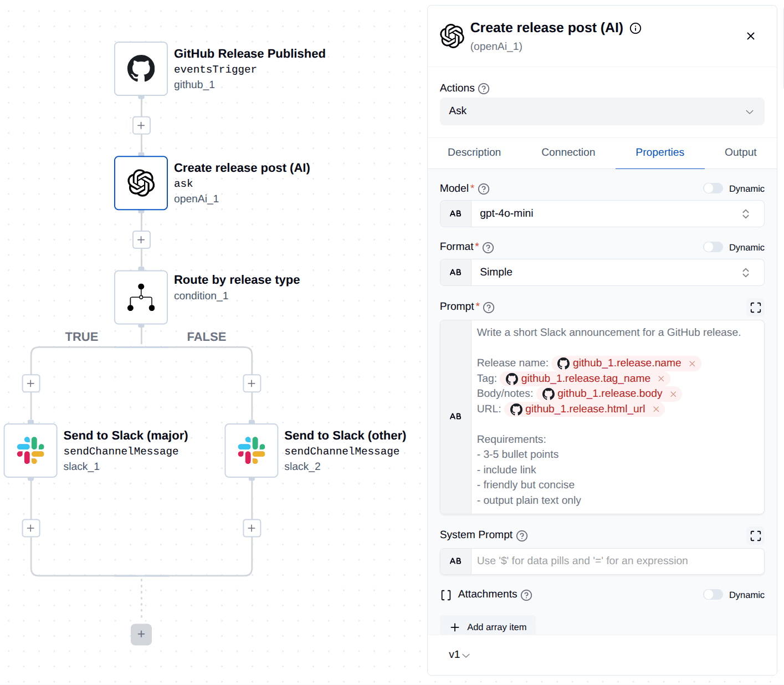
Task: Expand the System Prompt editor to fullscreen
Action: 756,536
